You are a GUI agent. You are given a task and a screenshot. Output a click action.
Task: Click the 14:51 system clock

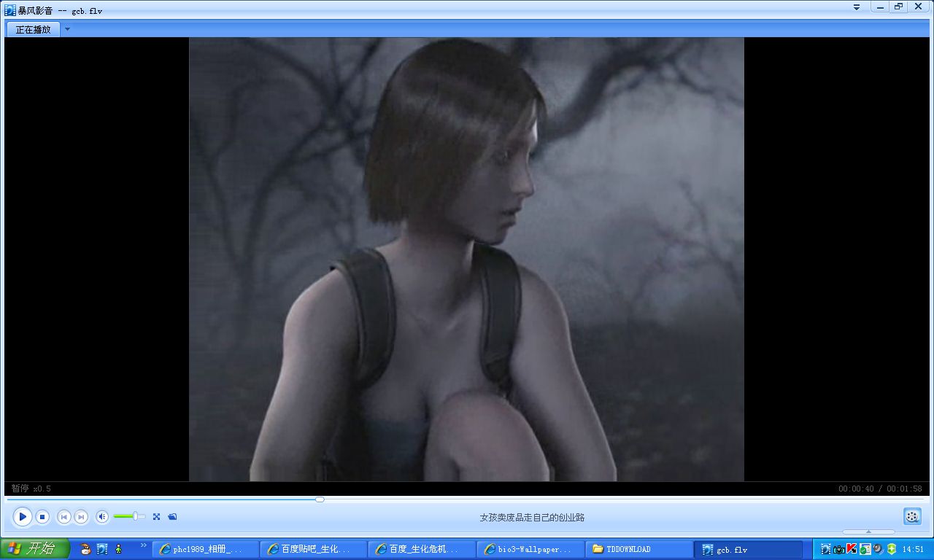point(914,549)
